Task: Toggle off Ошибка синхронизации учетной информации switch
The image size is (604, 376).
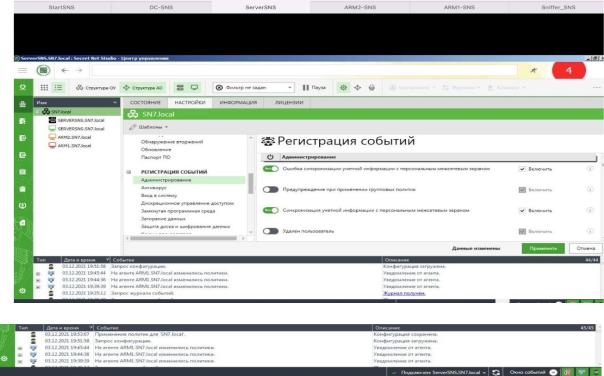Action: point(270,169)
